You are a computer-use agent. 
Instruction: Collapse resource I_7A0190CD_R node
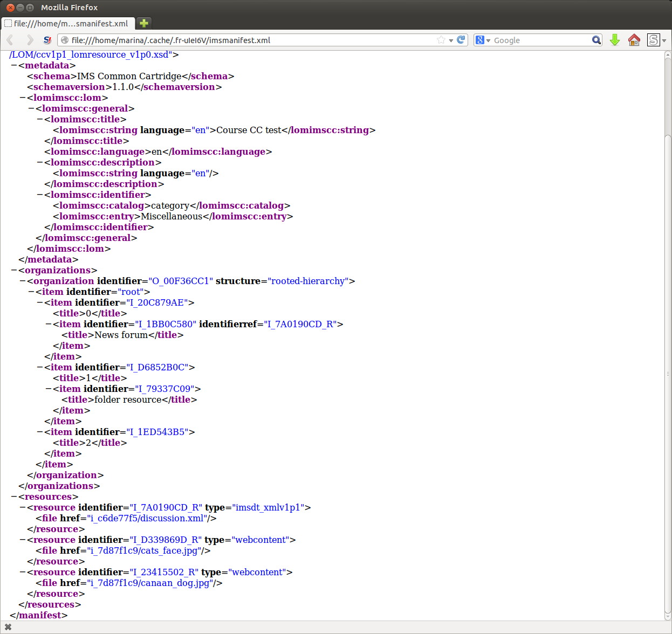pyautogui.click(x=23, y=507)
